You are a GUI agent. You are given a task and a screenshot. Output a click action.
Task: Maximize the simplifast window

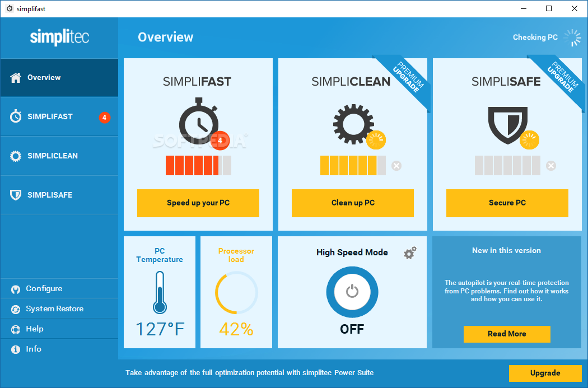549,8
